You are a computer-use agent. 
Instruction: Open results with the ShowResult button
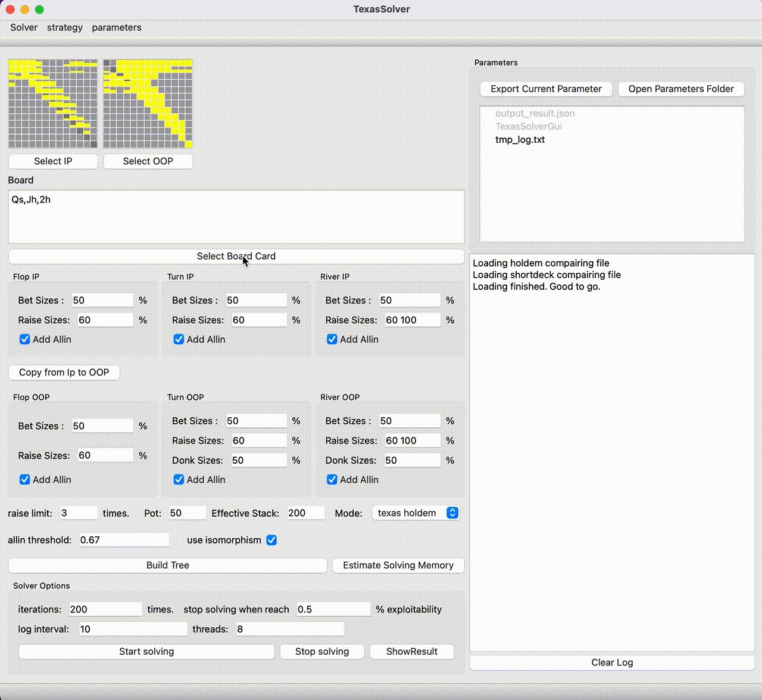point(411,651)
